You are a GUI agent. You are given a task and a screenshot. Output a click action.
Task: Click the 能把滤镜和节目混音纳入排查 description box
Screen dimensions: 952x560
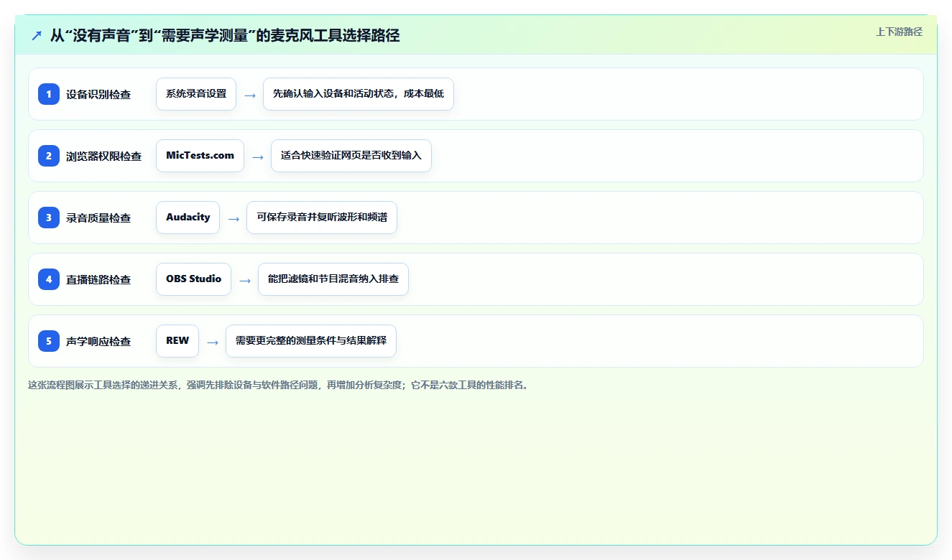(x=333, y=279)
